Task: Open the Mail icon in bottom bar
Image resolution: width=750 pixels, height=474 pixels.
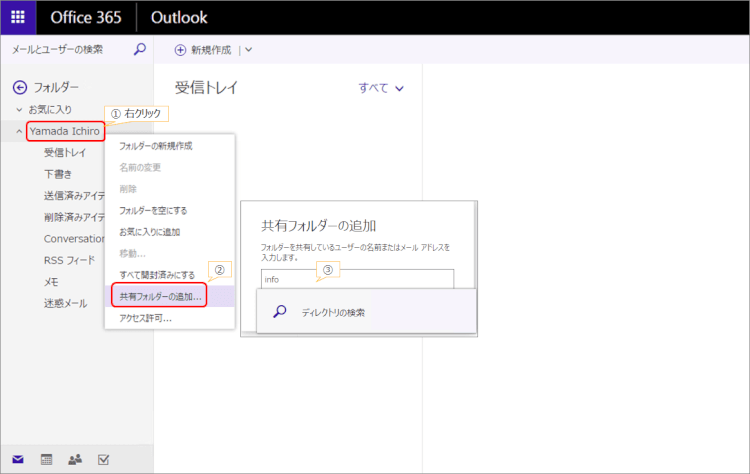Action: [x=18, y=460]
